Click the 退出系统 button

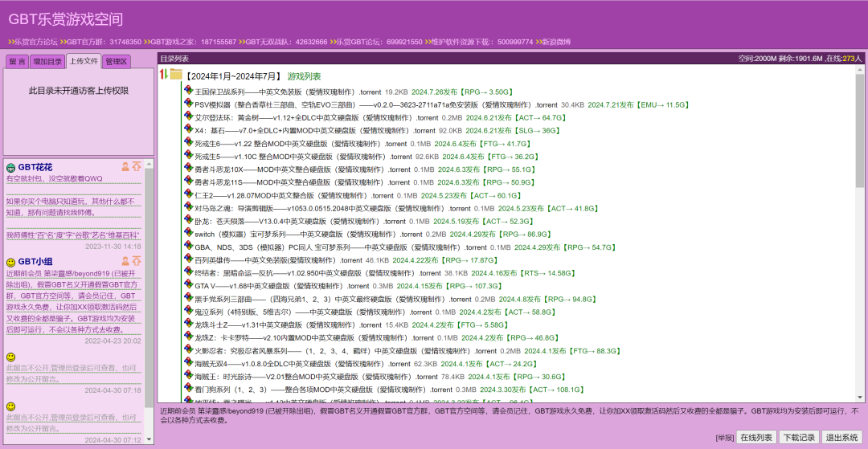pos(842,437)
